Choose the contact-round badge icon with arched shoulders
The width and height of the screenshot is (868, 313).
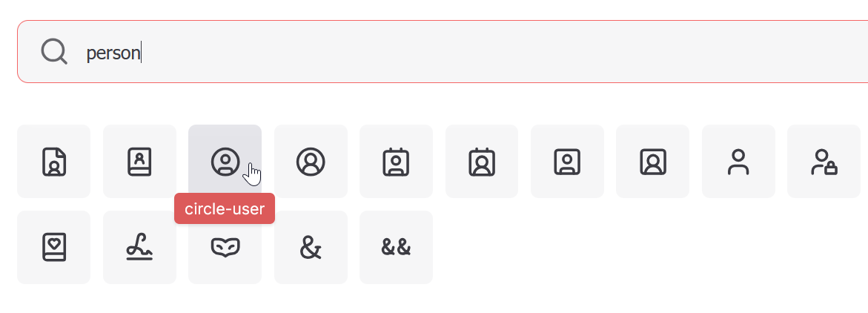click(x=482, y=161)
